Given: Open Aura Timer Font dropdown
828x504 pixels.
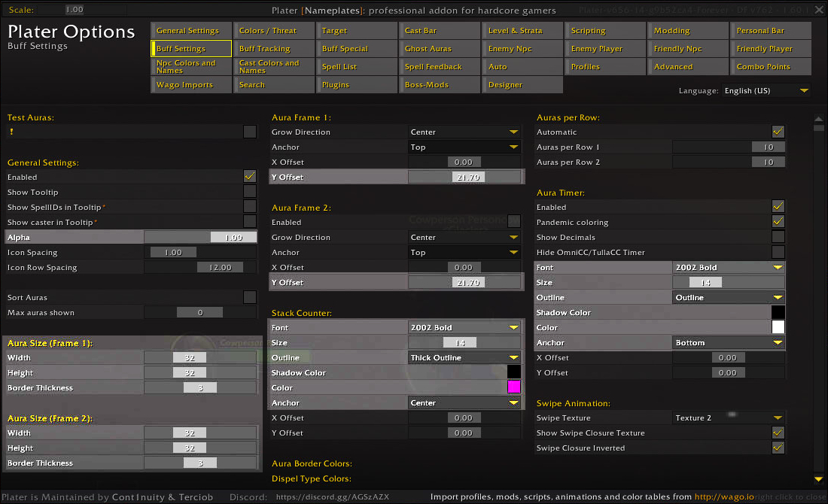Looking at the screenshot, I should [729, 267].
